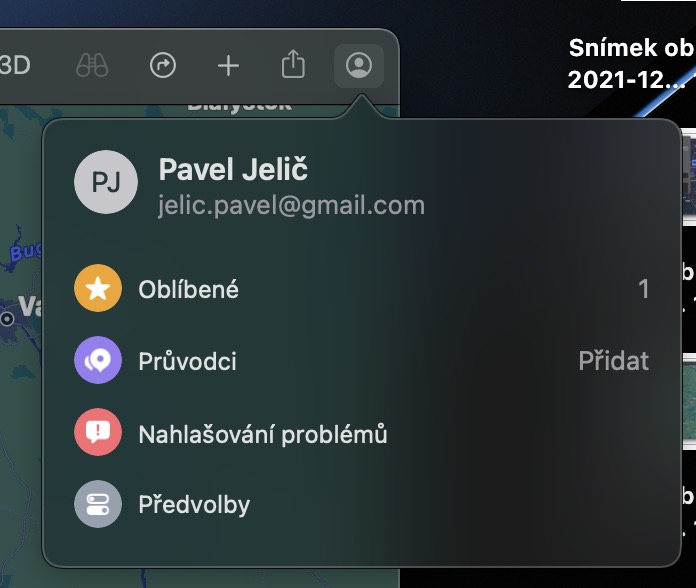The height and width of the screenshot is (588, 696).
Task: Open the share sheet icon
Action: click(293, 64)
